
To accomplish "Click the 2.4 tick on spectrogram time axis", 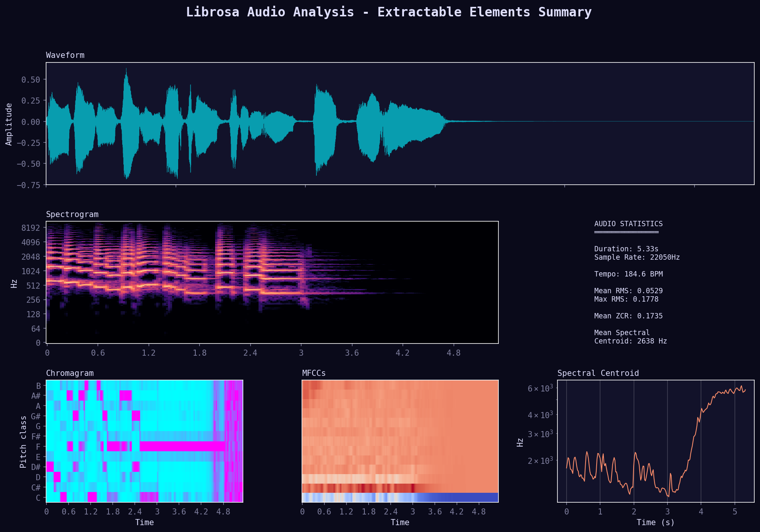I will (250, 353).
